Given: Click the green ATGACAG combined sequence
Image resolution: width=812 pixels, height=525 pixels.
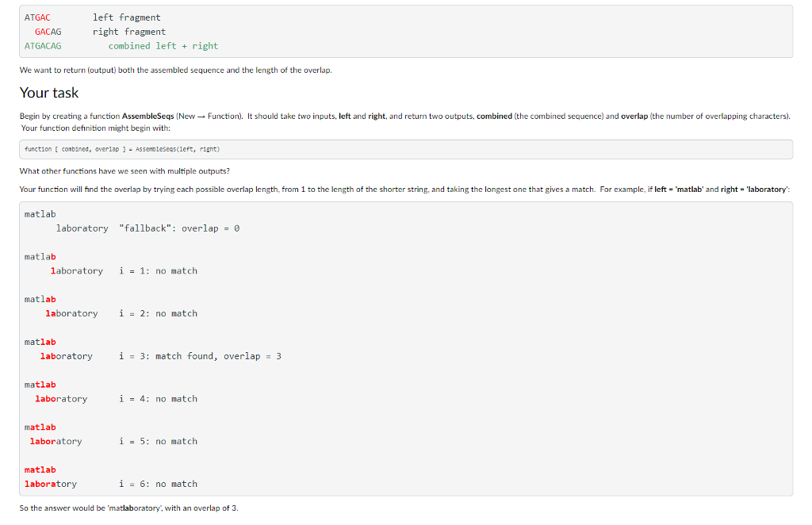Looking at the screenshot, I should tap(43, 46).
